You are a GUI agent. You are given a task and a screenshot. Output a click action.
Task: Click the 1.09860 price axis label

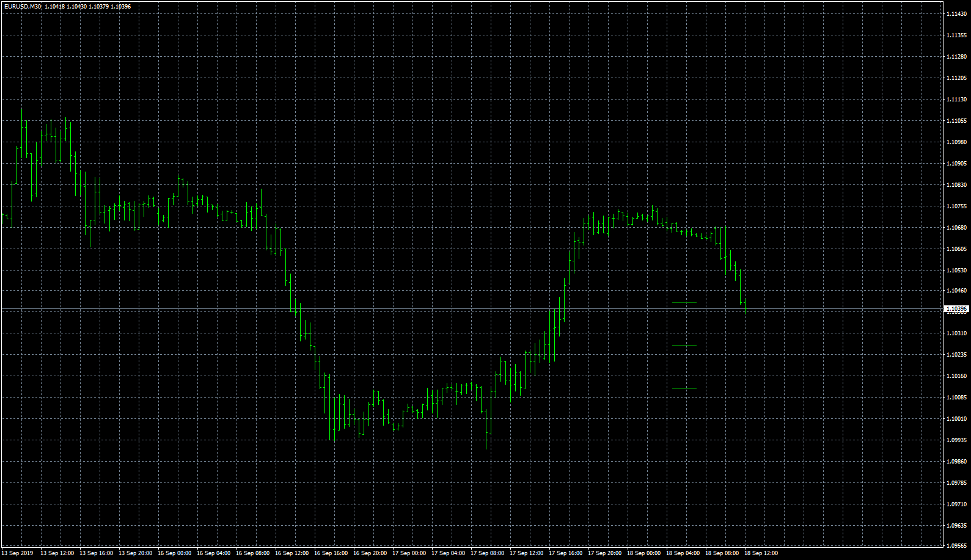956,462
